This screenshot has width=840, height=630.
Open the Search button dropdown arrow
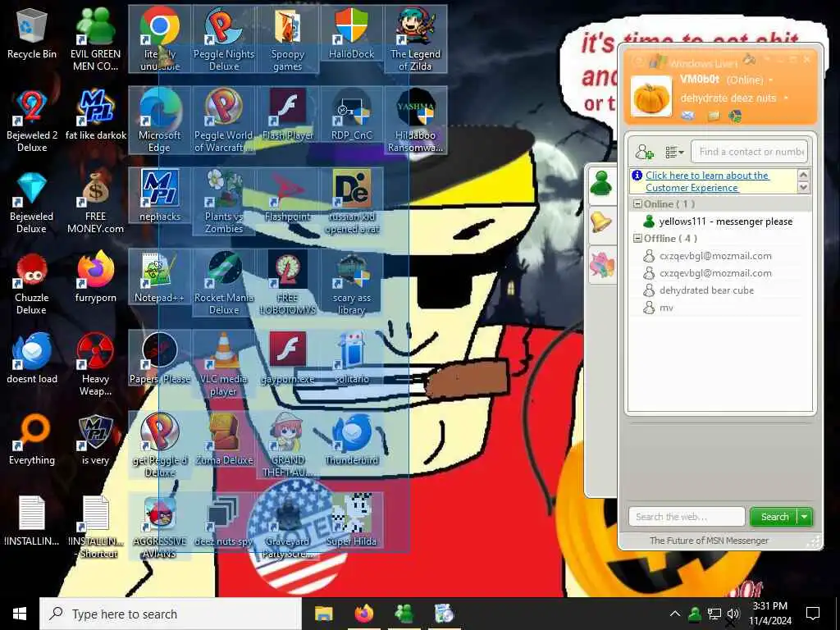coord(805,517)
